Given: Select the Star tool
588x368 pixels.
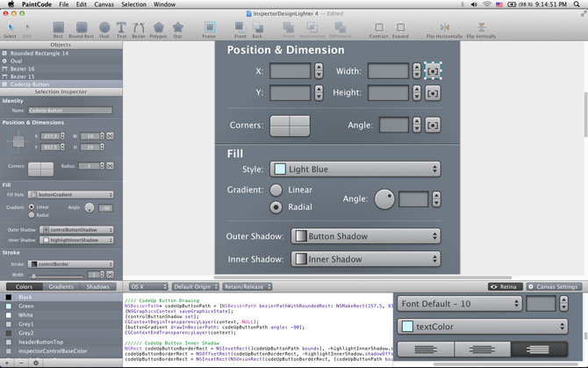Looking at the screenshot, I should point(178,30).
